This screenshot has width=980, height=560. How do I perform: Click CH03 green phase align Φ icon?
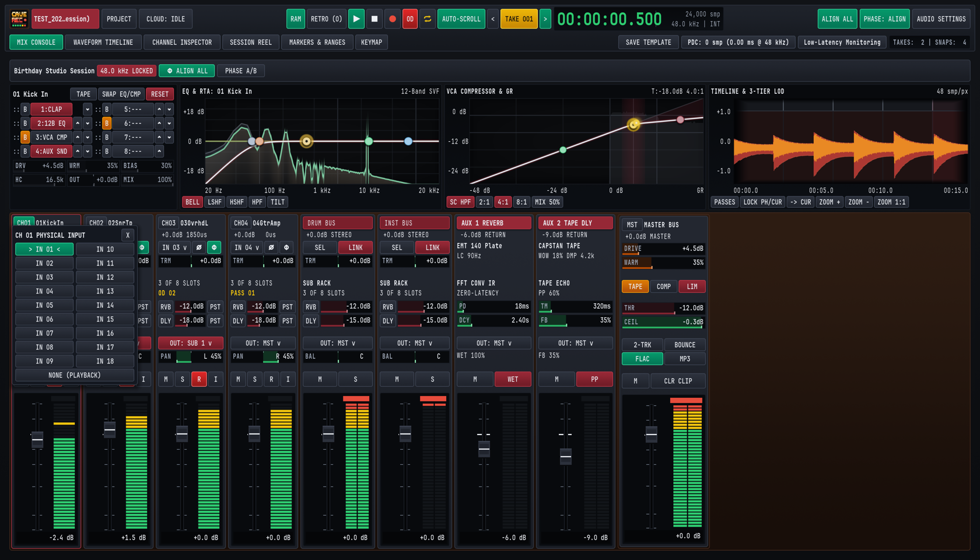pyautogui.click(x=214, y=247)
